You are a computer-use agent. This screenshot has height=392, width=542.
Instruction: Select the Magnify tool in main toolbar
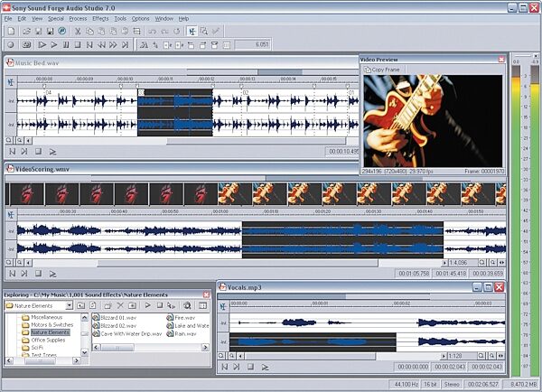(204, 32)
